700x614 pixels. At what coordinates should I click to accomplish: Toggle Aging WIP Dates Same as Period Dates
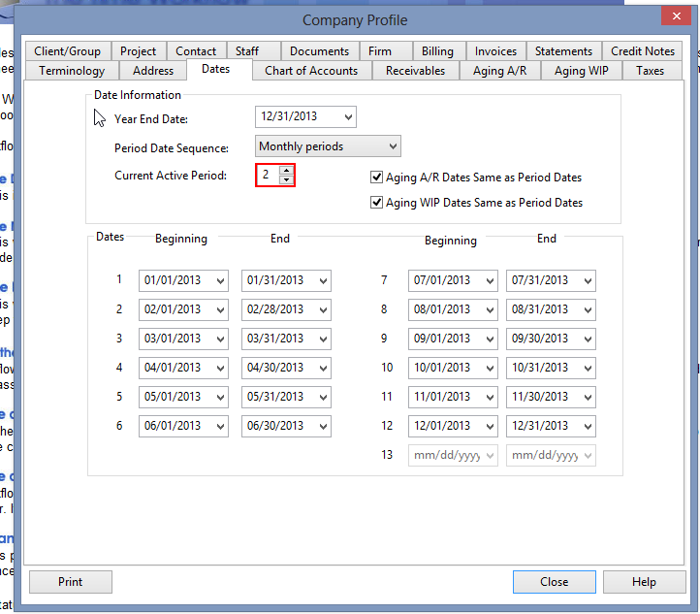377,203
